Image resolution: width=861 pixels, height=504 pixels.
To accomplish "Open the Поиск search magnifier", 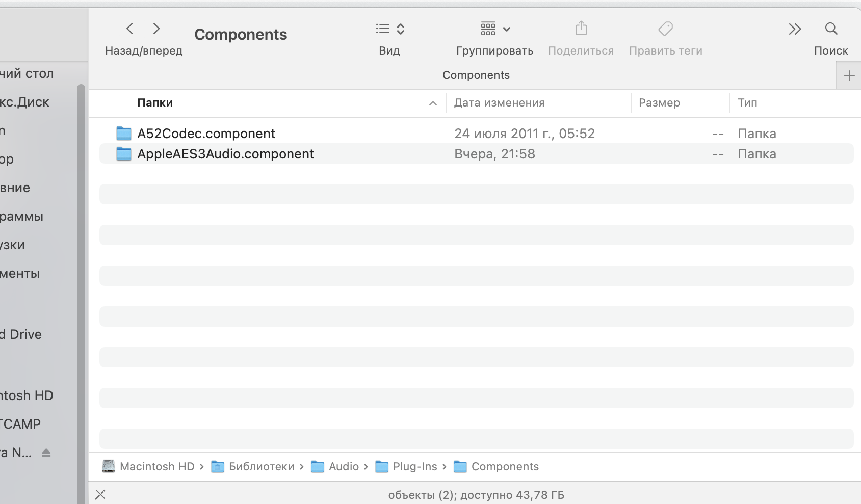I will point(831,29).
